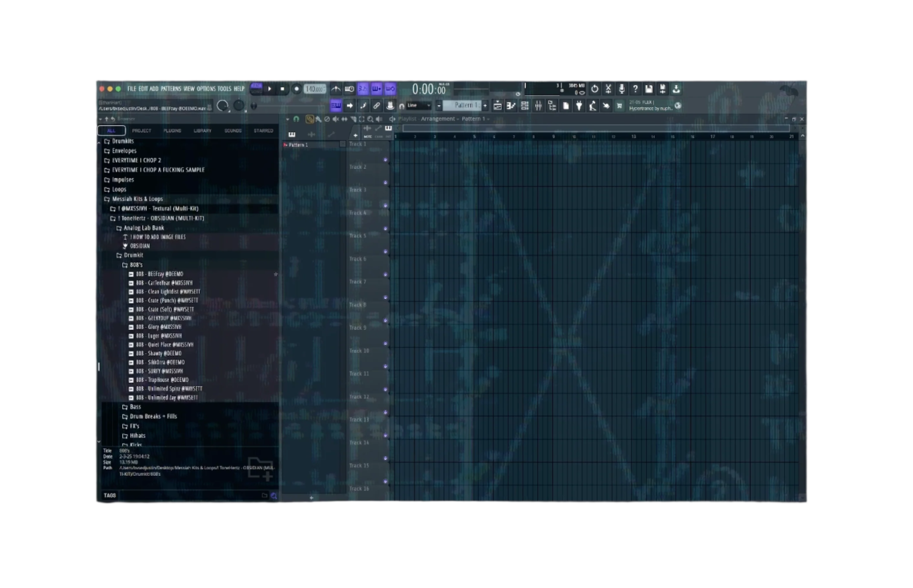This screenshot has width=913, height=588.
Task: Select the Slice tool in Playlist
Action: (x=353, y=119)
